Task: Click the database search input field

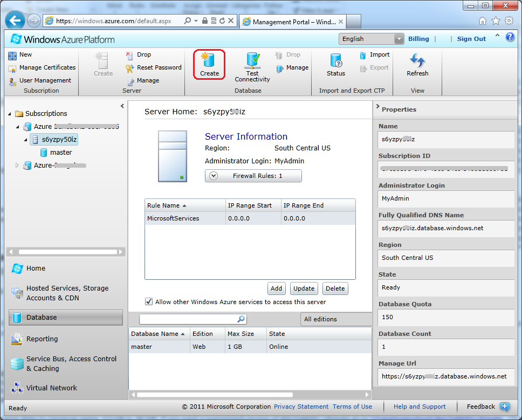Action: 188,319
